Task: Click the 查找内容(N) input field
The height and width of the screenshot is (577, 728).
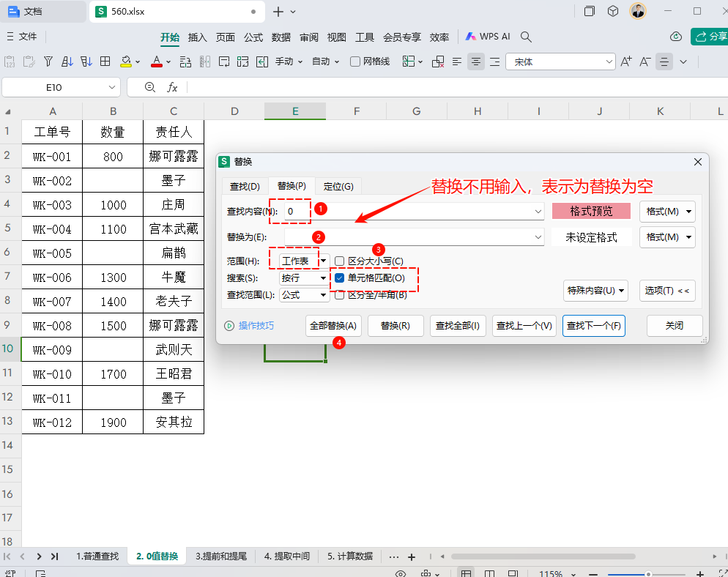Action: tap(414, 211)
